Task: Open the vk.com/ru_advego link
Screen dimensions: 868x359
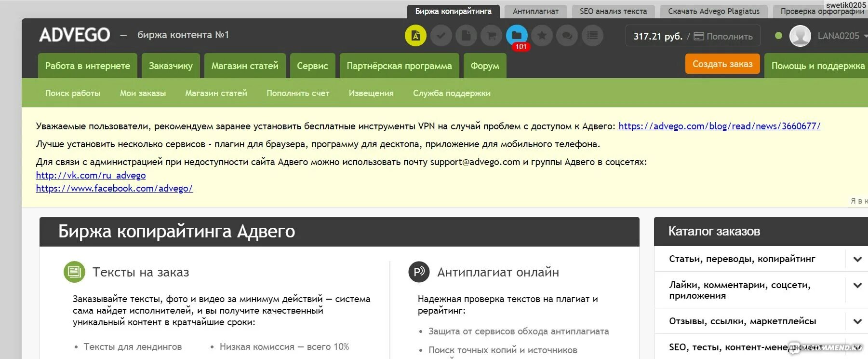Action: [x=91, y=175]
